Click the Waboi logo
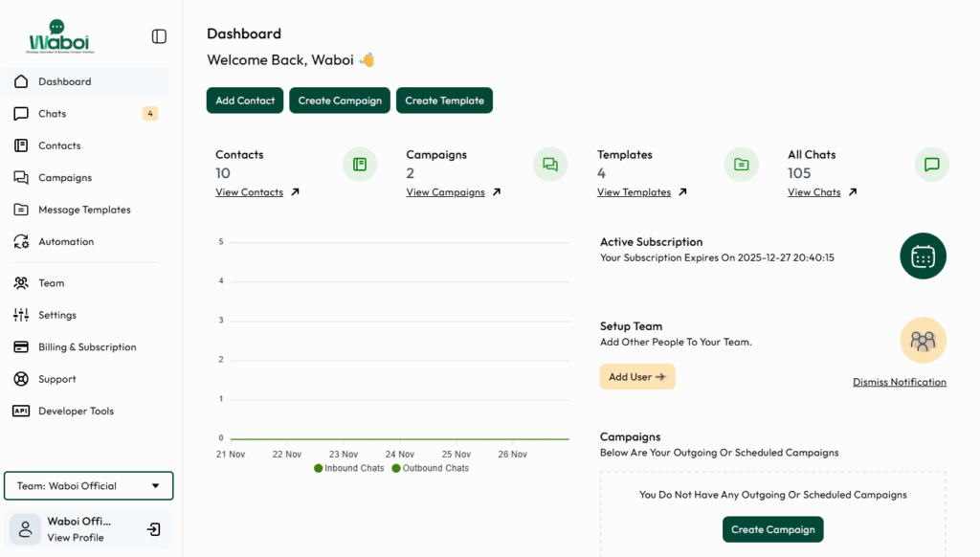 coord(57,36)
